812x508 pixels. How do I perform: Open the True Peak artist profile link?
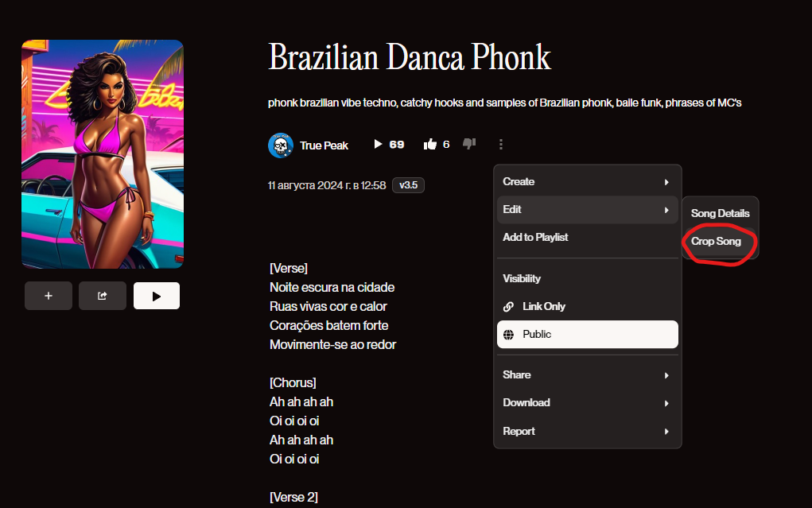(324, 145)
